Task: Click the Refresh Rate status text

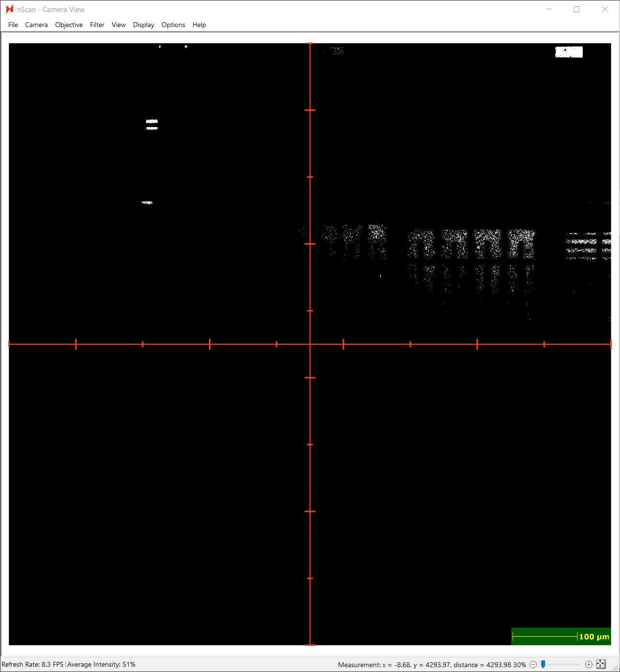Action: (x=31, y=664)
